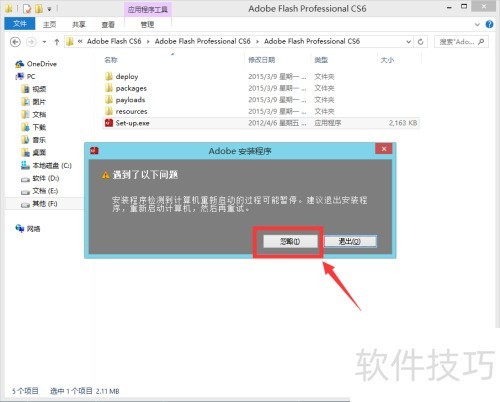Open the 主页 (Home) ribbon tab

click(50, 24)
